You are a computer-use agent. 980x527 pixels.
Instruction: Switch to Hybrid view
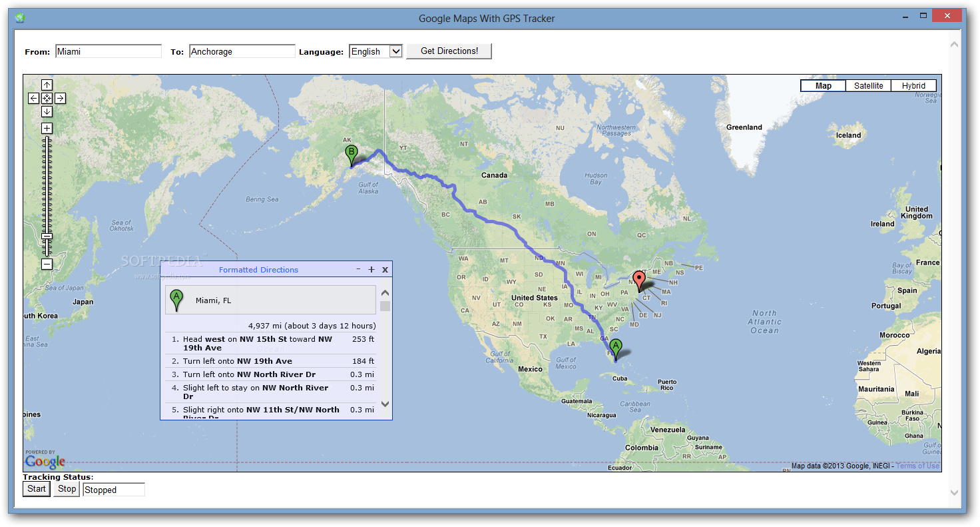[913, 85]
